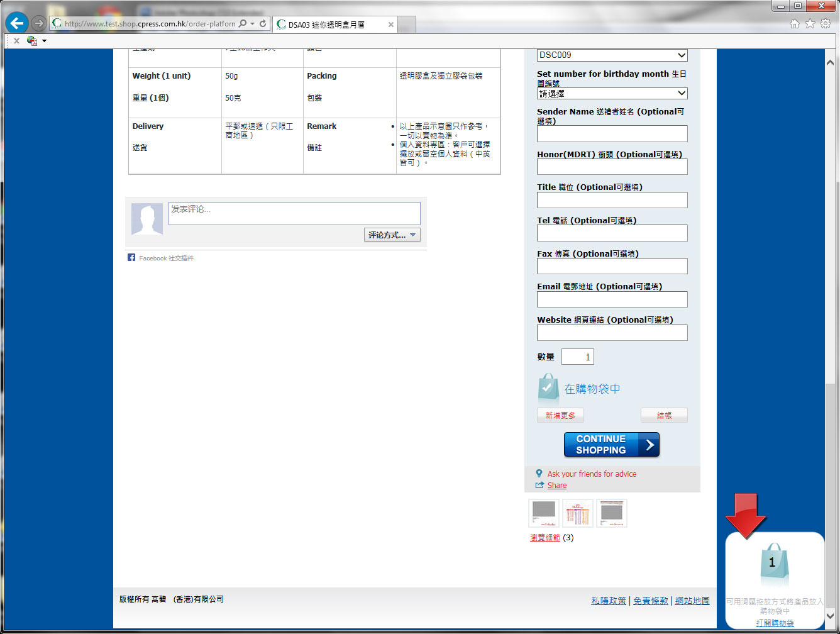Click the search magnifier in address bar
Viewport: 840px width, 634px height.
(x=243, y=24)
